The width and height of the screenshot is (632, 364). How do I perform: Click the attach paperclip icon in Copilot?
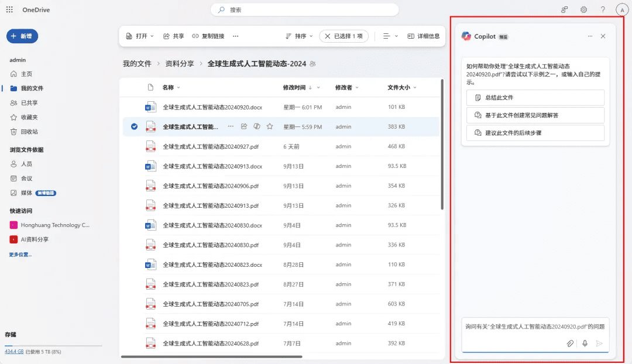click(570, 344)
